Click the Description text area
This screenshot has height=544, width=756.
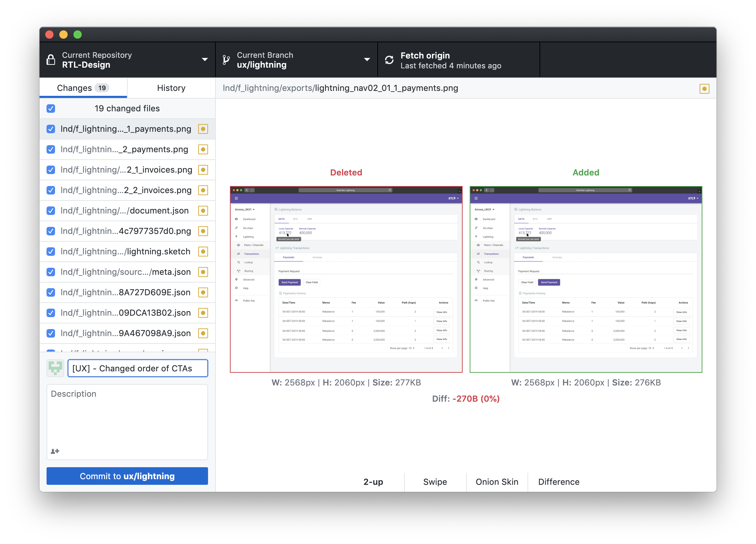127,422
